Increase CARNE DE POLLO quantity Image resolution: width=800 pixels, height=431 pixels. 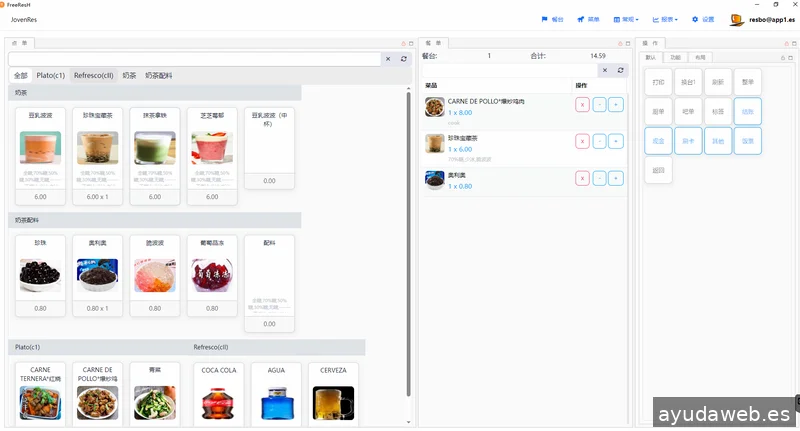pos(616,105)
